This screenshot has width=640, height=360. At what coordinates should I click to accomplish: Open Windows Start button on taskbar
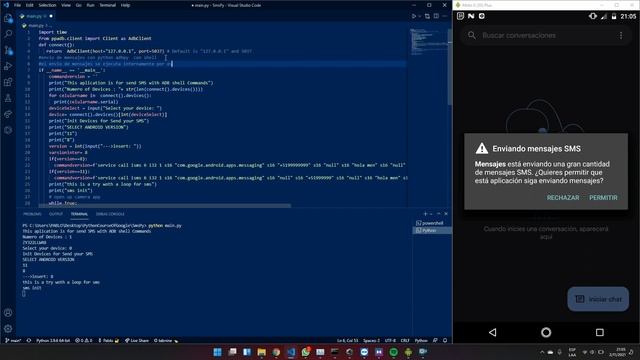click(218, 352)
